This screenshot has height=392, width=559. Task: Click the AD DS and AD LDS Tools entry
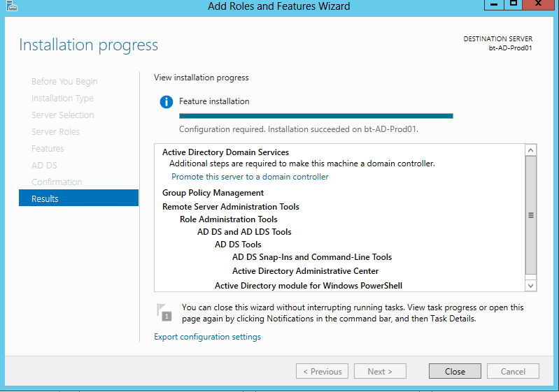(x=244, y=232)
